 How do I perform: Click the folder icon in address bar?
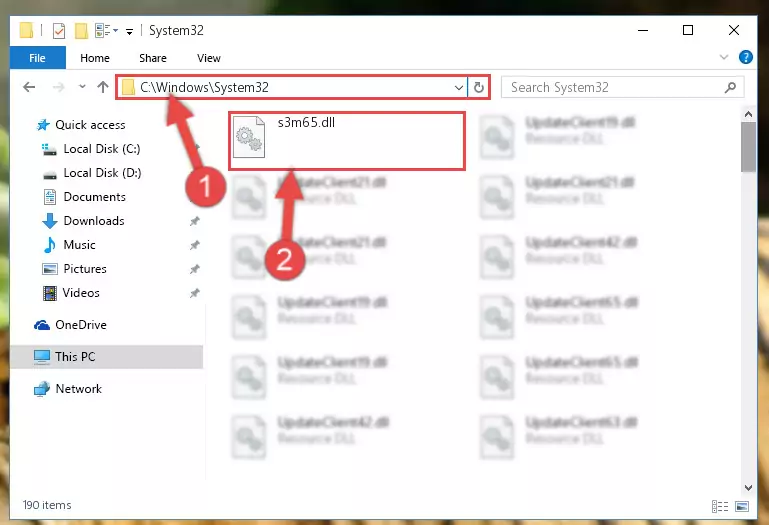pos(128,87)
